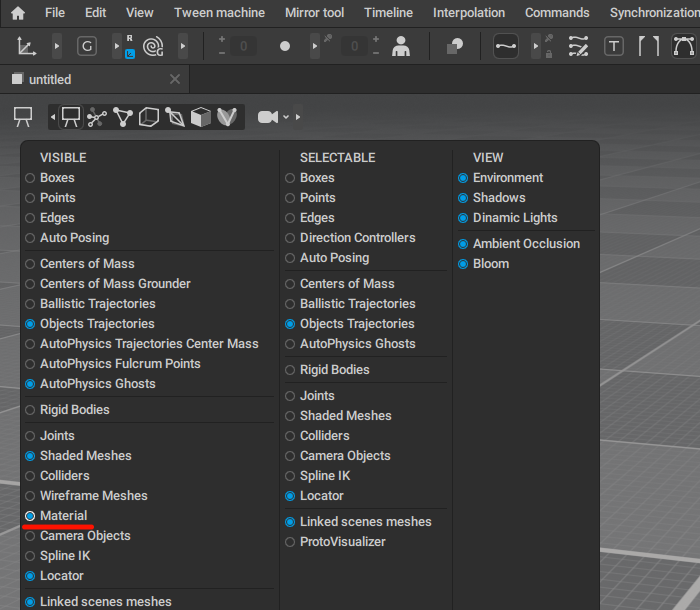Toggle Material visibility radio button
This screenshot has width=700, height=610.
click(30, 516)
